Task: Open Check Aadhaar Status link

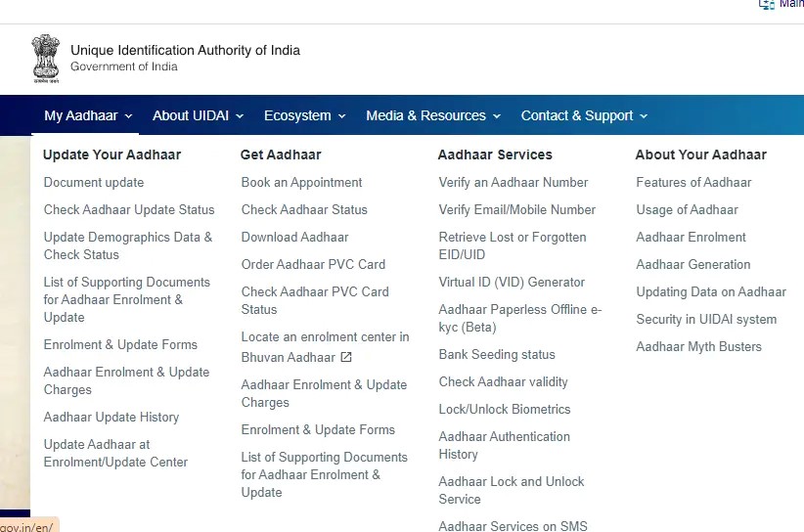Action: pyautogui.click(x=304, y=209)
